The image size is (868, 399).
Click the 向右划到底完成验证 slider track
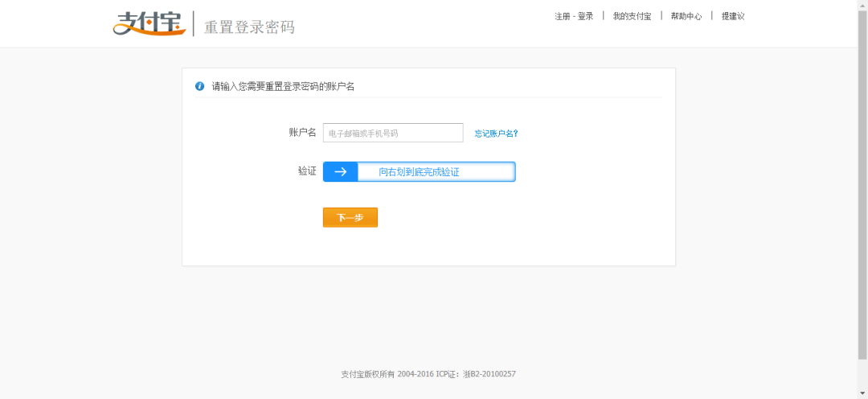tap(419, 172)
